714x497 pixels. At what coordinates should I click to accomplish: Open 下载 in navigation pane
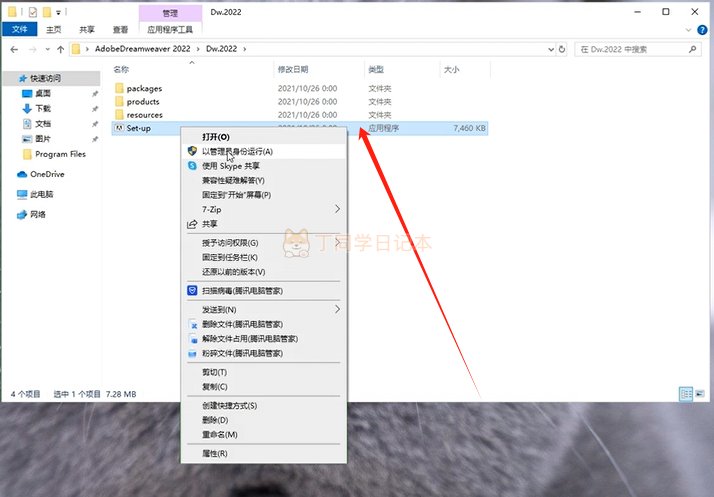pos(43,108)
